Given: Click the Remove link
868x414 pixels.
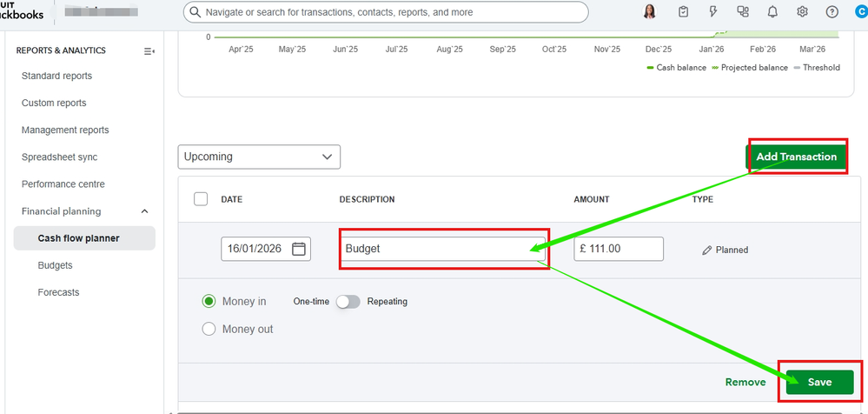Looking at the screenshot, I should (x=745, y=383).
